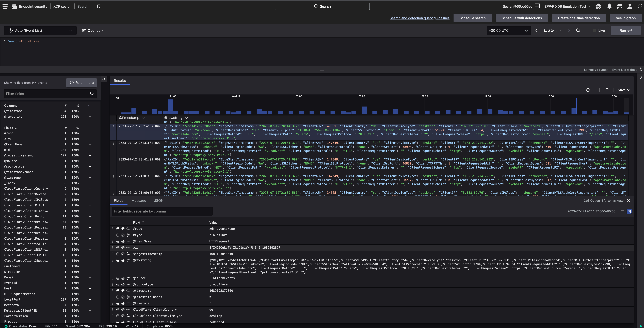644x328 pixels.
Task: Open the hamburger main menu
Action: click(x=5, y=7)
